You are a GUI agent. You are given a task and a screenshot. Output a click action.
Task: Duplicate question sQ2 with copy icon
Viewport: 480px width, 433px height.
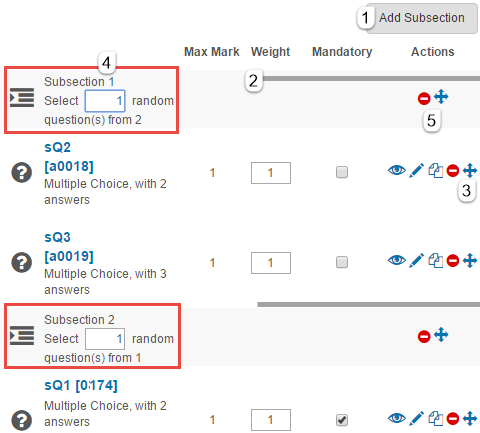tap(436, 170)
